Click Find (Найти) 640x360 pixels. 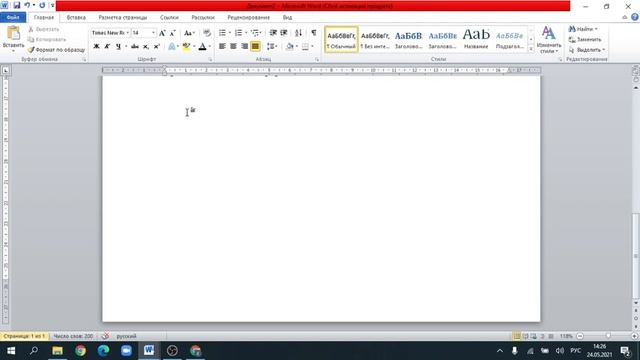[x=583, y=29]
